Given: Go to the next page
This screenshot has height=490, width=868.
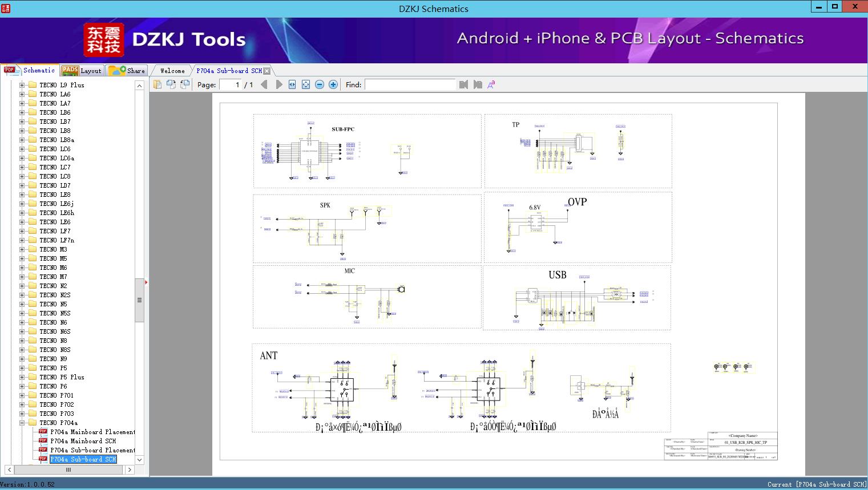Looking at the screenshot, I should 278,84.
